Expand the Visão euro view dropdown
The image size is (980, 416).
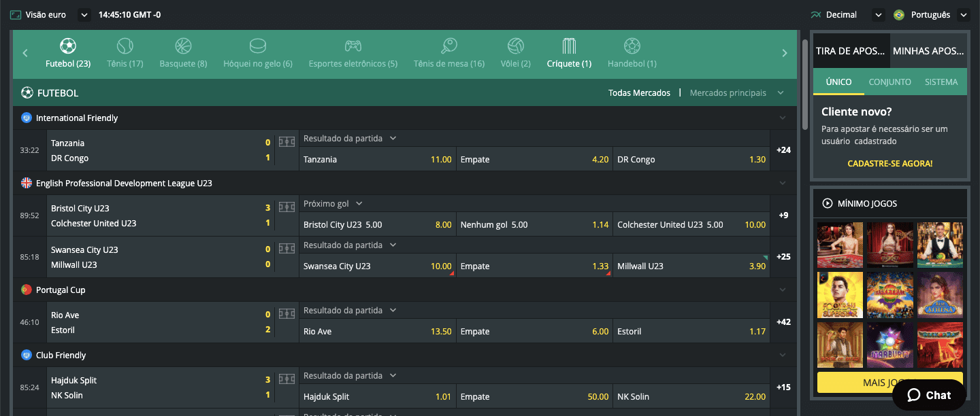pos(84,14)
